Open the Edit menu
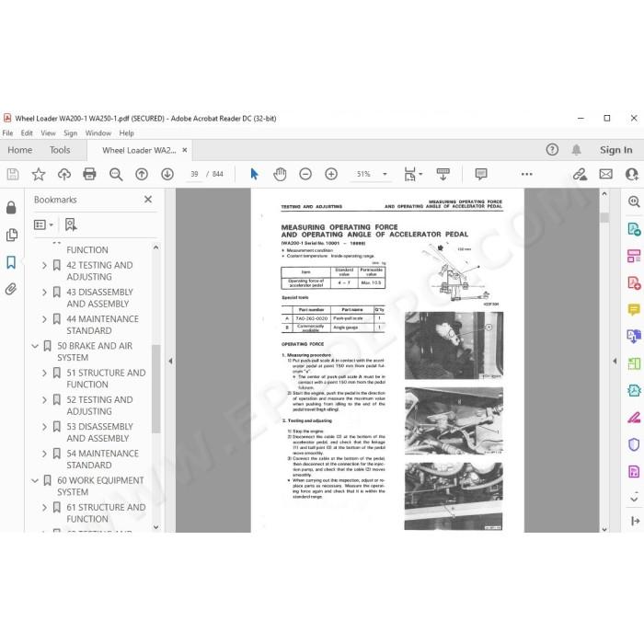This screenshot has width=644, height=644. (x=27, y=133)
